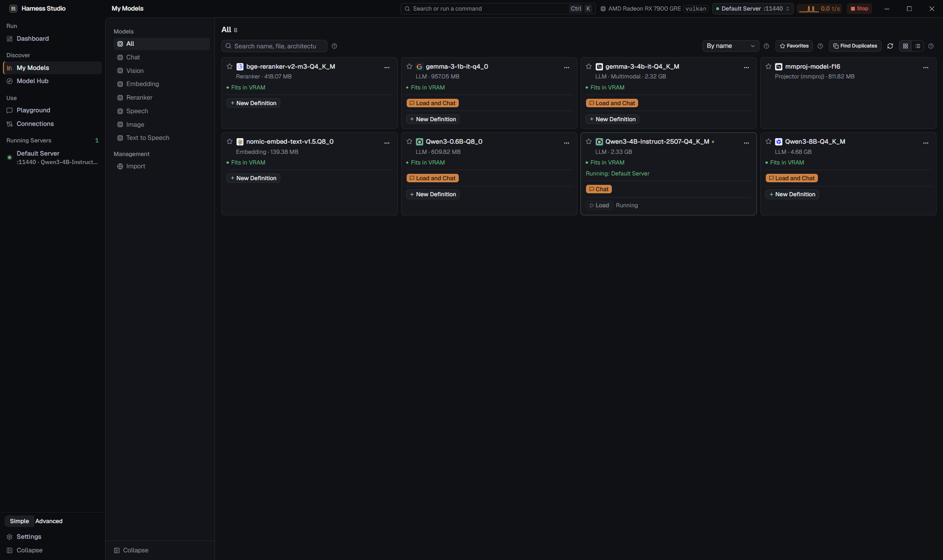This screenshot has height=560, width=943.
Task: Go to the Playground page
Action: pyautogui.click(x=52, y=110)
